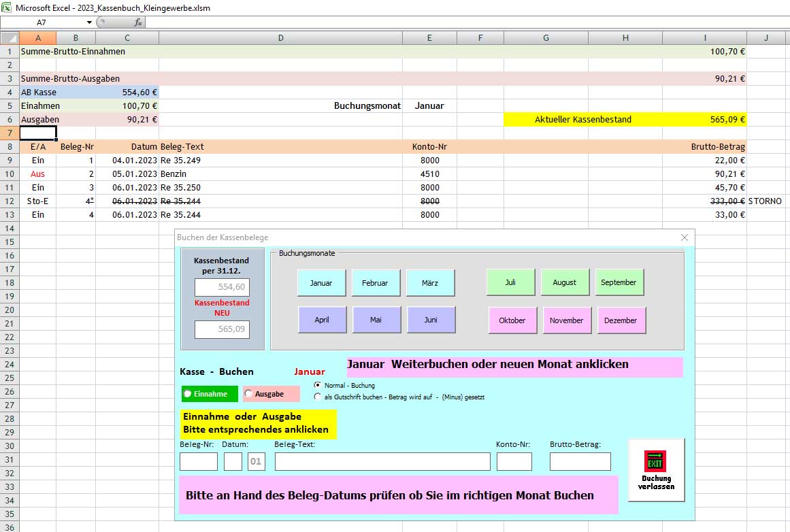Select column D header
790x532 pixels.
pyautogui.click(x=280, y=38)
